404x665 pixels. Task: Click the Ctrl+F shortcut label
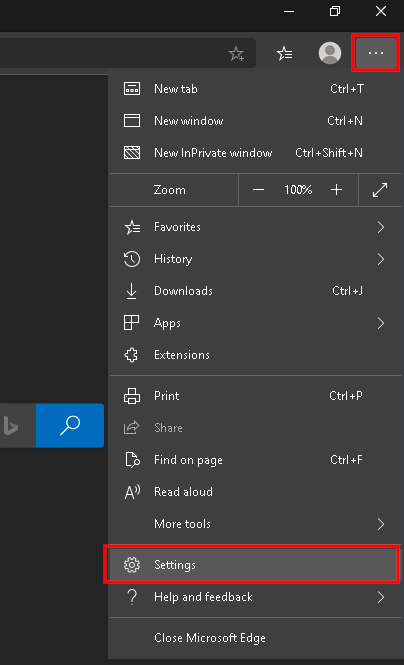click(x=346, y=460)
